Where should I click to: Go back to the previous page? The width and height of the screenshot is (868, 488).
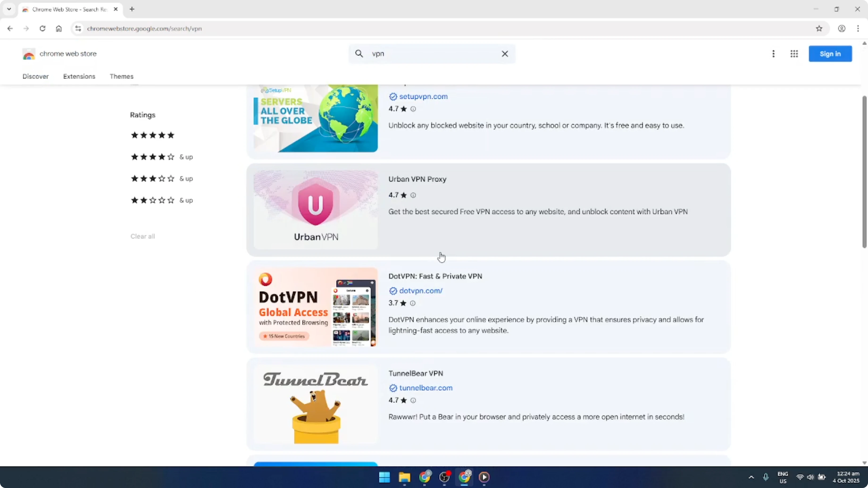(x=10, y=29)
